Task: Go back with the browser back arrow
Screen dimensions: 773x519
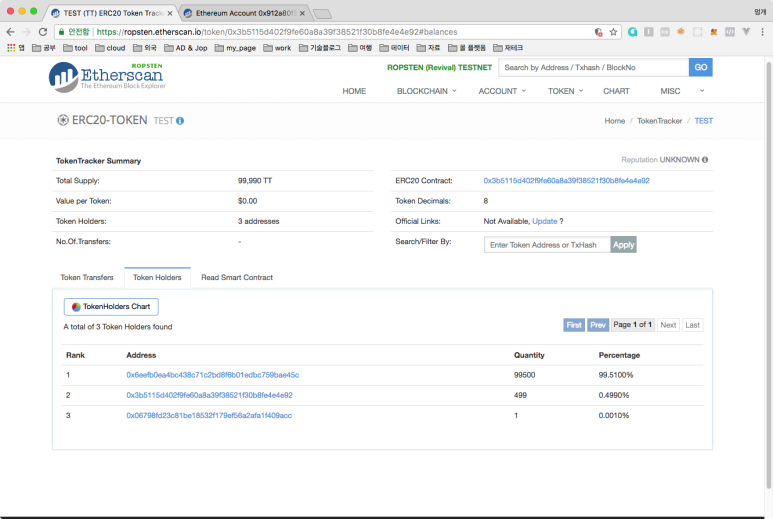Action: [10, 32]
